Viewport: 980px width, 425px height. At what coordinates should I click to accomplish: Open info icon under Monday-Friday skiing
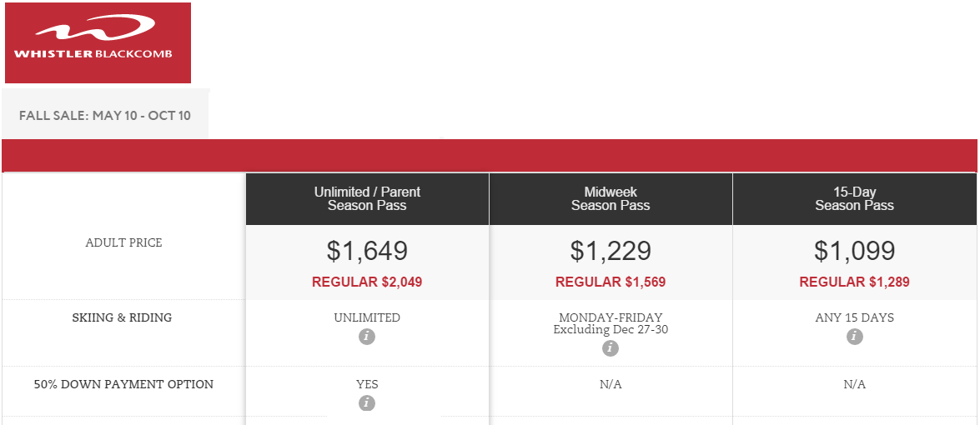(610, 348)
